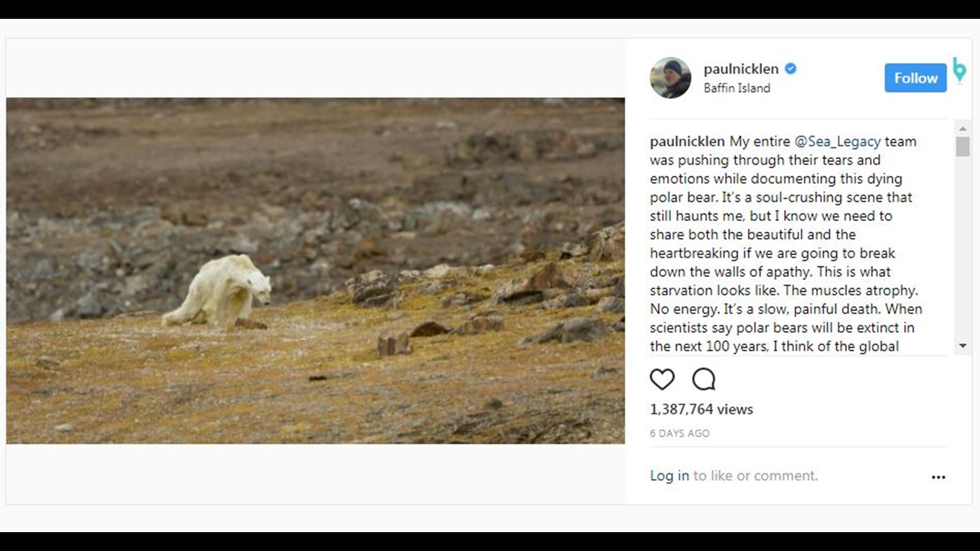Open the Log in link

tap(669, 475)
